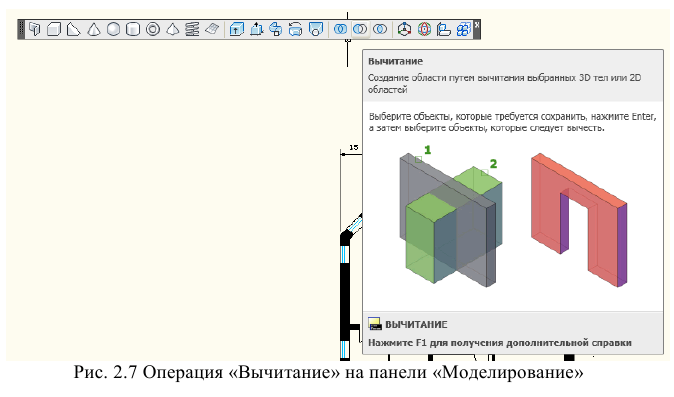This screenshot has width=674, height=397.
Task: Click the red result solid illustration in the tooltip
Action: (x=579, y=220)
